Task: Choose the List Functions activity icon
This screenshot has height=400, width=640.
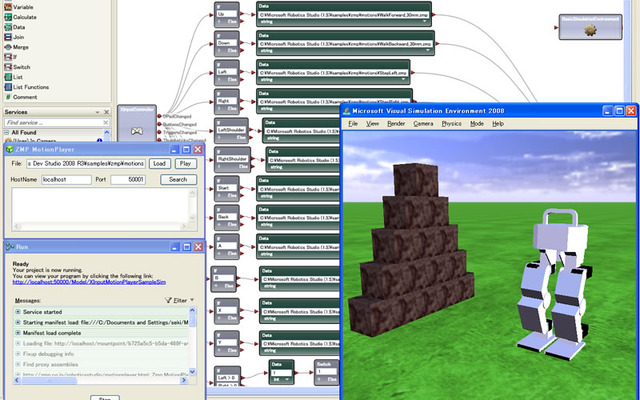Action: 8,87
